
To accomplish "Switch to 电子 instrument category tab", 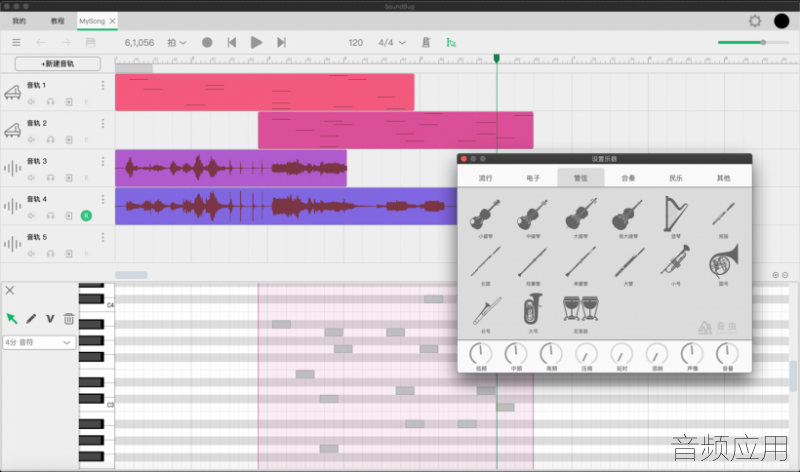I will 533,178.
